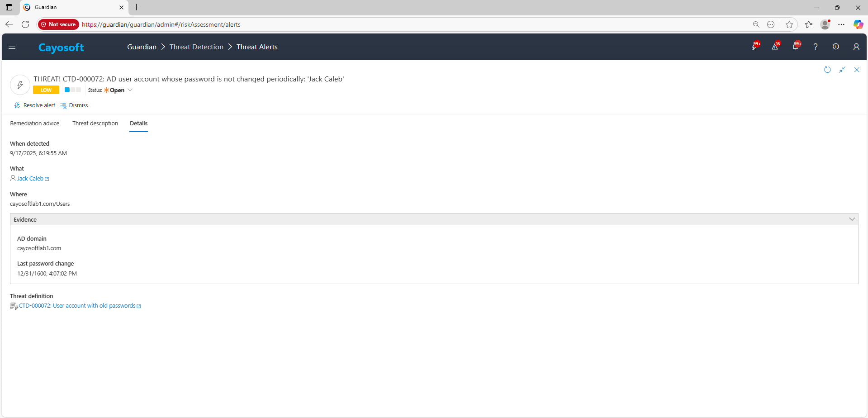Open the hamburger navigation menu

tap(12, 47)
